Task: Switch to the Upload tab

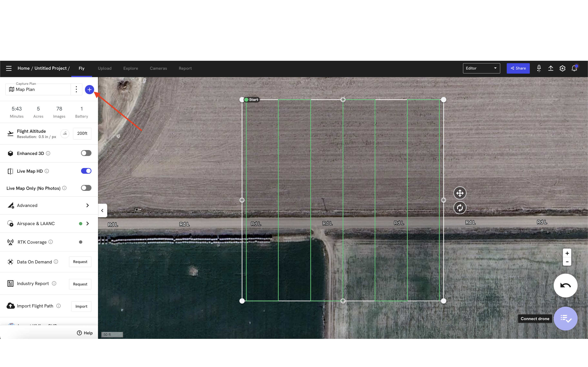Action: [105, 69]
